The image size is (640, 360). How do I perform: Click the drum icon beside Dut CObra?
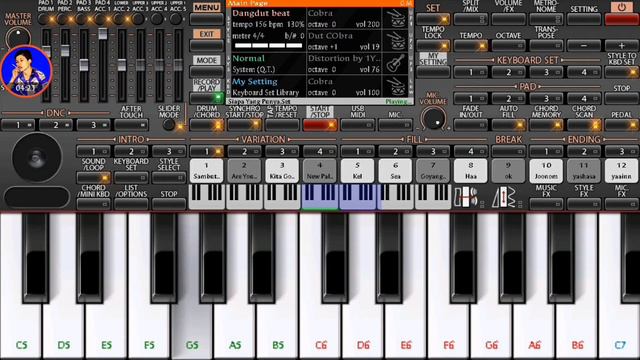click(x=396, y=41)
